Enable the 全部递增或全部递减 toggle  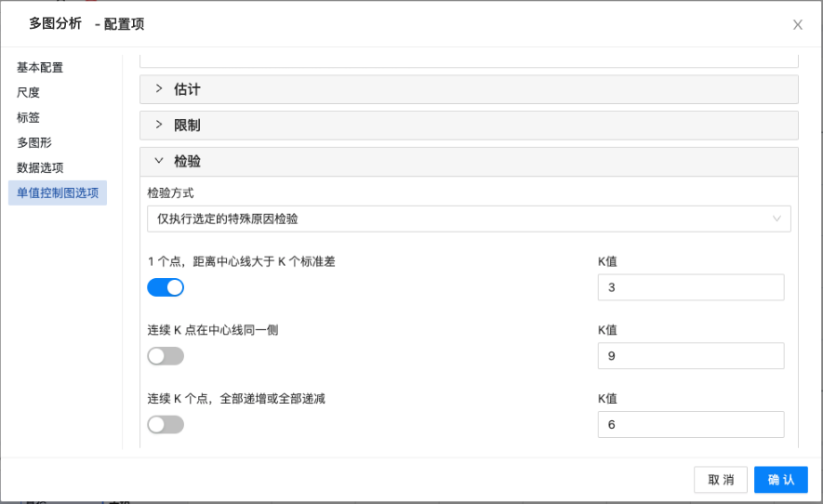click(x=166, y=424)
